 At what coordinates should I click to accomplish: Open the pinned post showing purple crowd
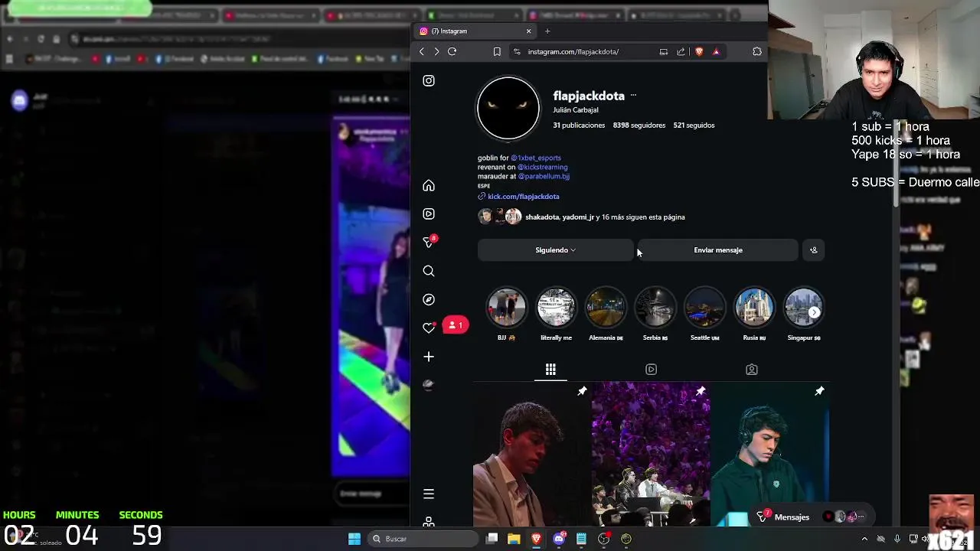pos(651,454)
